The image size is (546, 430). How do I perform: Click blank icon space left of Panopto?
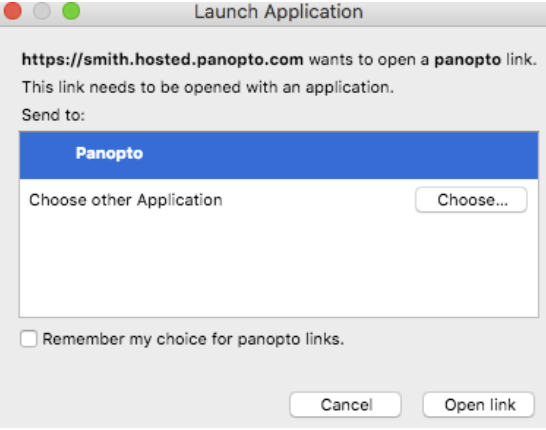pos(49,155)
